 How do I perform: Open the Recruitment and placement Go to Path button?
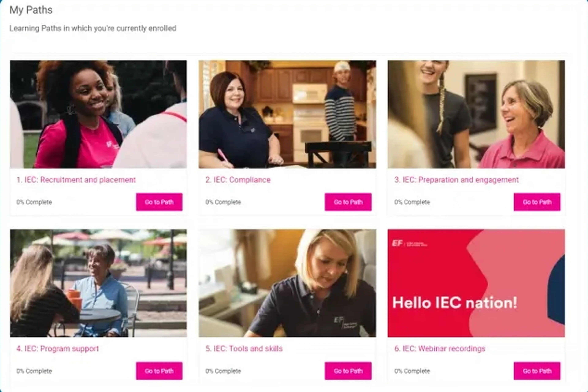159,202
